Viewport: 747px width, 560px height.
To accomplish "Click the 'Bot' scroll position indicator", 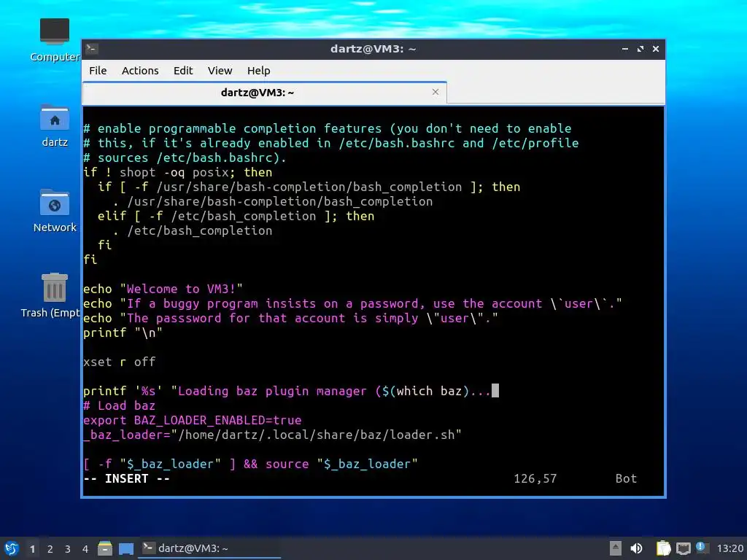I will 626,478.
